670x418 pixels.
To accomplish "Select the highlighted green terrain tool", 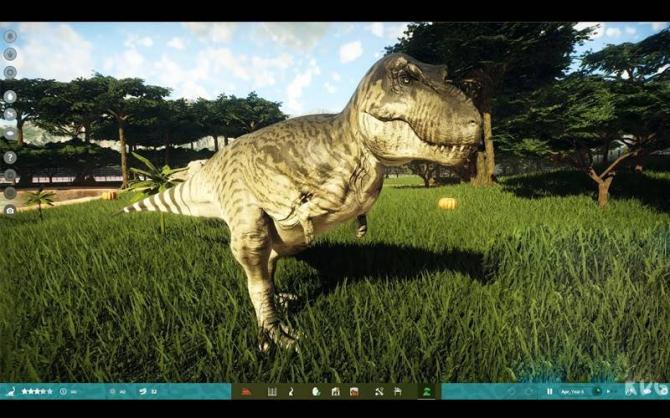I will coord(426,391).
